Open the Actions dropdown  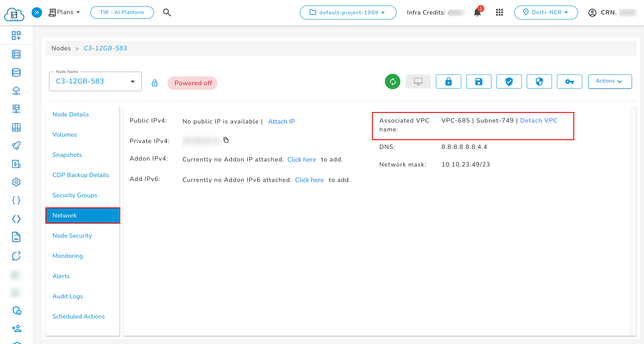[610, 81]
